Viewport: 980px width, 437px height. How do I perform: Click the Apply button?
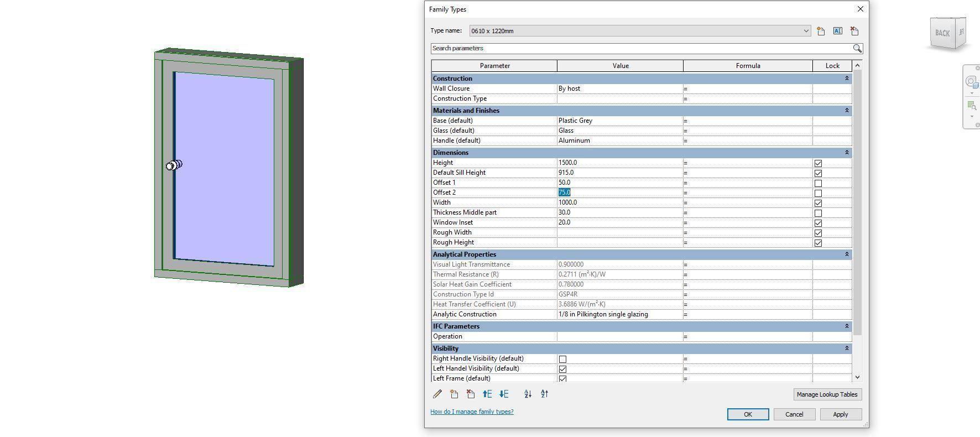[x=841, y=414]
